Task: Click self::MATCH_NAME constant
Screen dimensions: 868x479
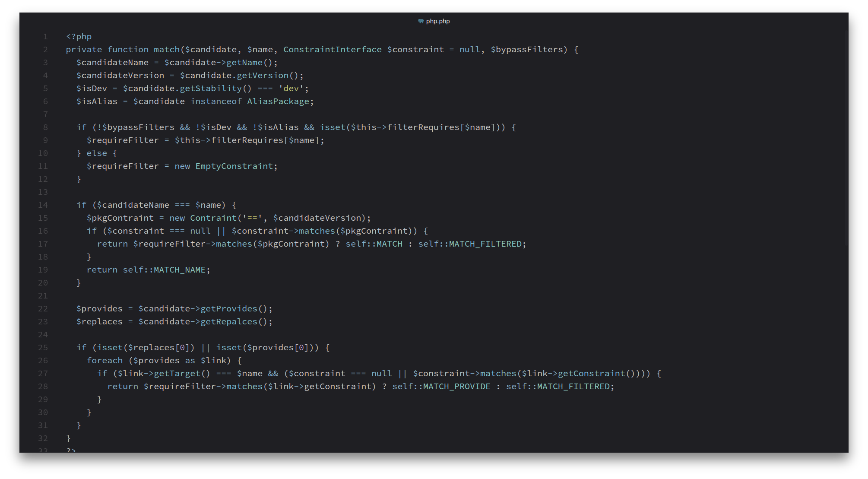Action: 164,270
